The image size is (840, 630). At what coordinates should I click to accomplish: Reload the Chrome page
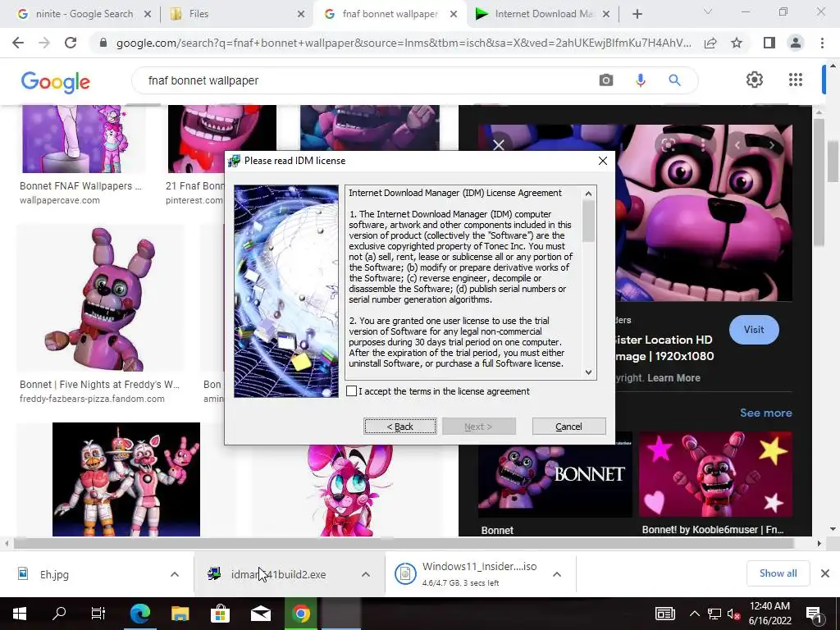[x=71, y=43]
